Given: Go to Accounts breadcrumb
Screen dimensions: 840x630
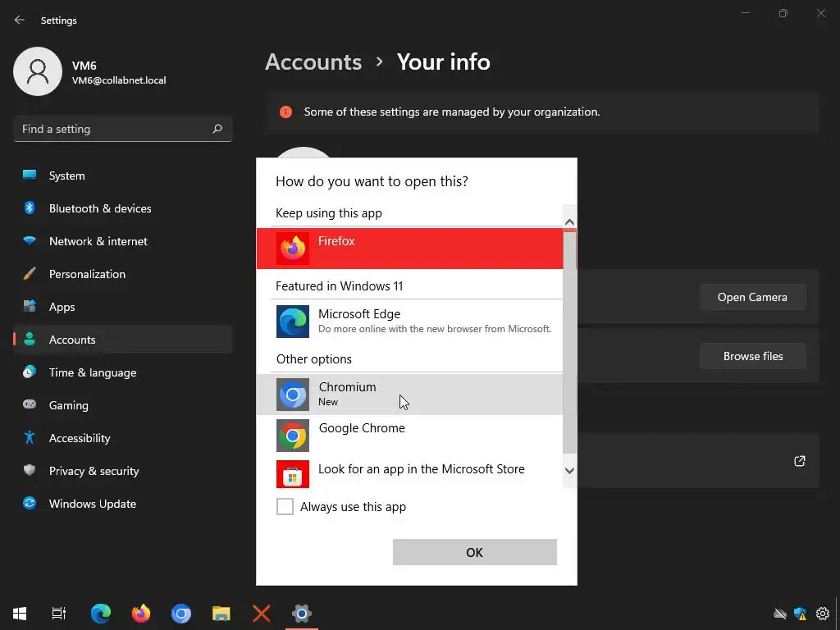Looking at the screenshot, I should coord(313,62).
